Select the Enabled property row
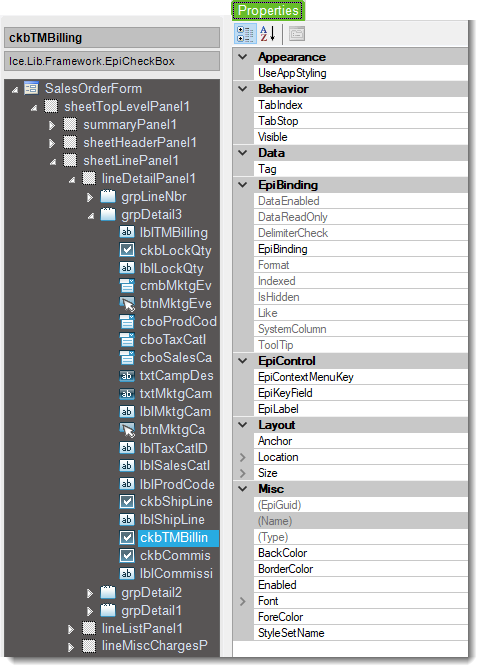This screenshot has width=483, height=672. pos(360,585)
